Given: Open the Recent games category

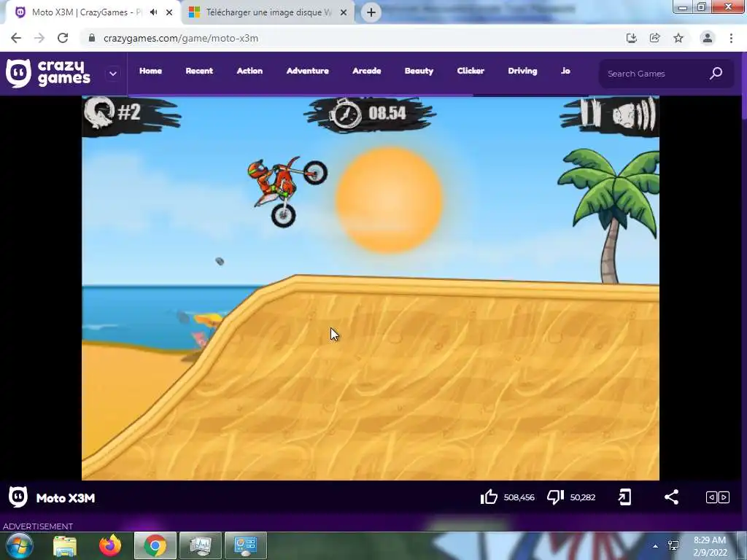Looking at the screenshot, I should pos(199,71).
